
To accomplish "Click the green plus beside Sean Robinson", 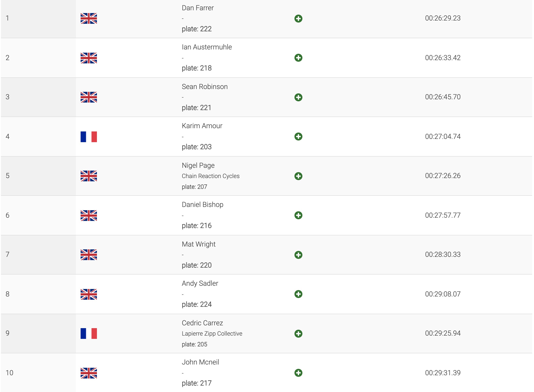I will [x=298, y=97].
